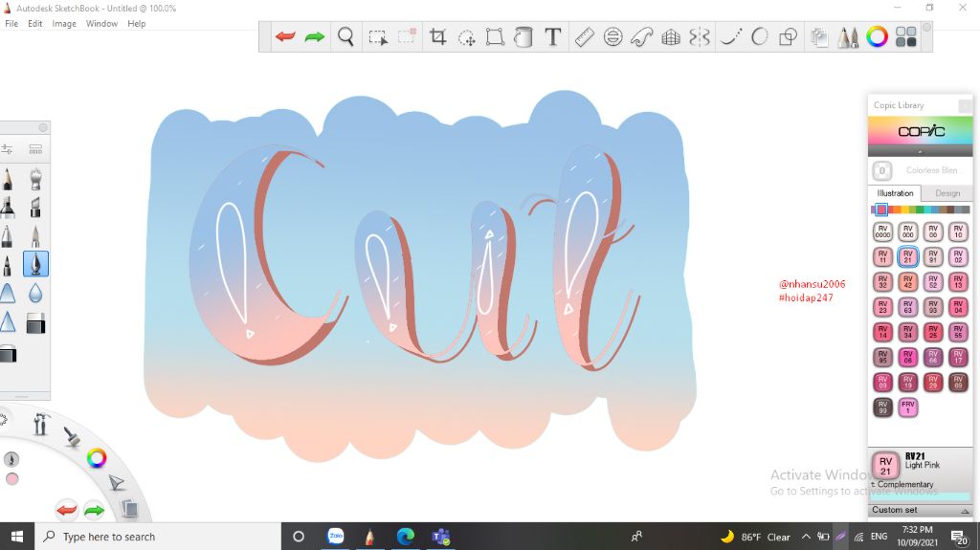The height and width of the screenshot is (550, 980).
Task: Open the Help menu
Action: point(136,24)
